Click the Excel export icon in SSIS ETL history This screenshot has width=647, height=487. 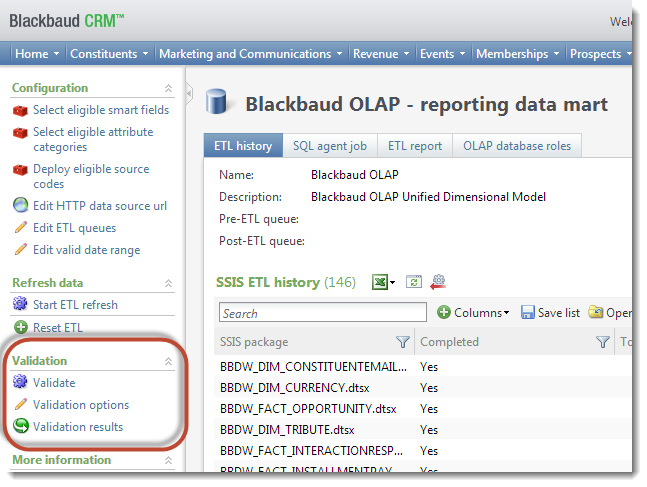click(x=380, y=282)
